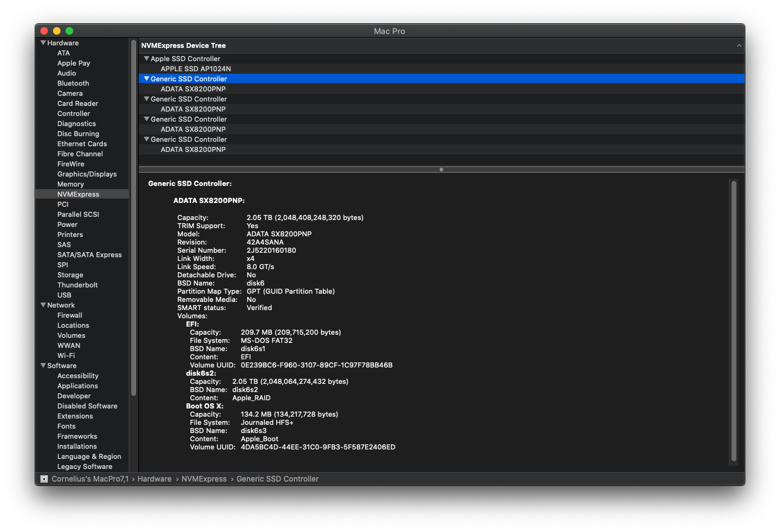
Task: Open PCI in the sidebar
Action: pyautogui.click(x=63, y=204)
